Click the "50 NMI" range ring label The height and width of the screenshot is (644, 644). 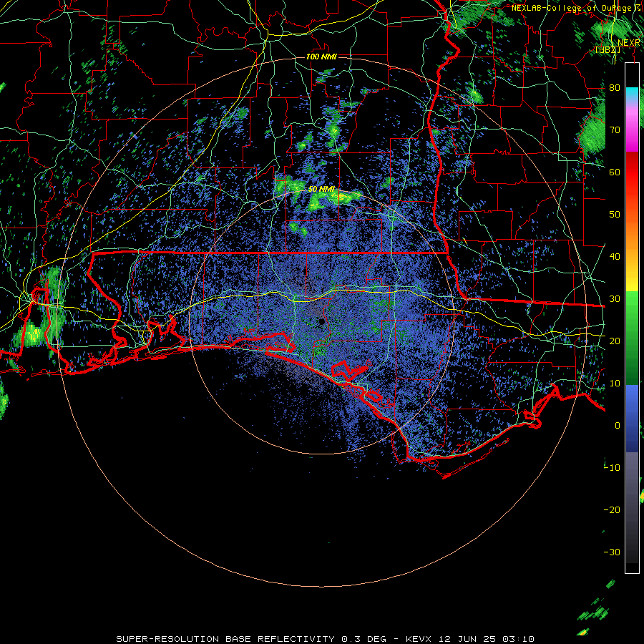[x=321, y=190]
